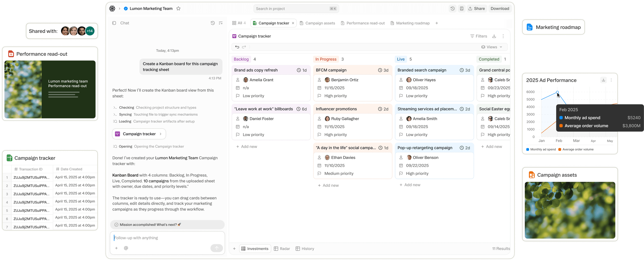Toggle the chat sidebar panel icon
Image resolution: width=644 pixels, height=261 pixels.
[x=114, y=23]
